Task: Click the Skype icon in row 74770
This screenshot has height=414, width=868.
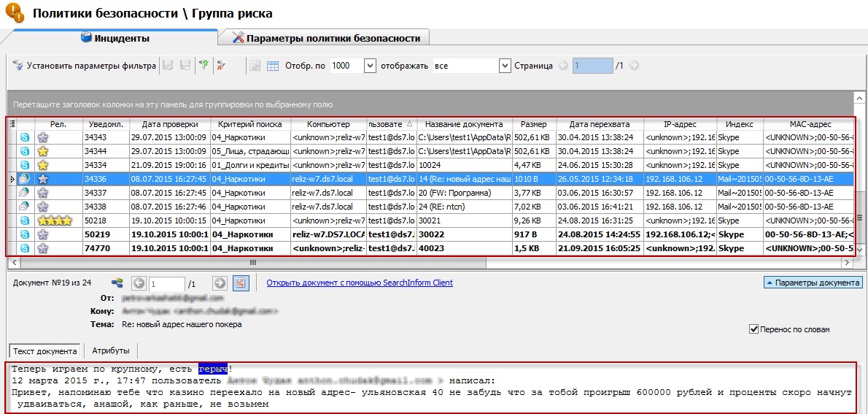Action: point(25,248)
